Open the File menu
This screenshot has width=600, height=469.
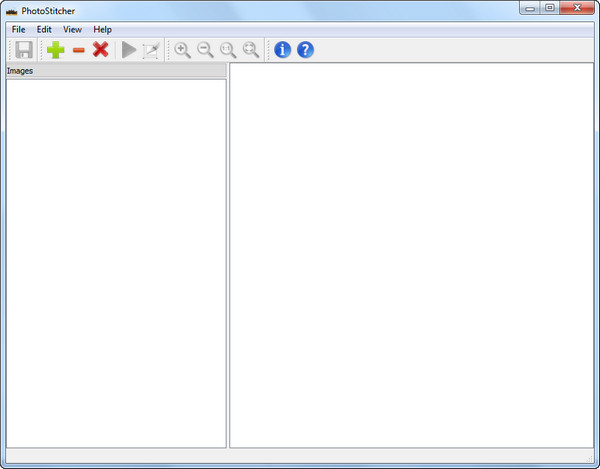pos(19,30)
